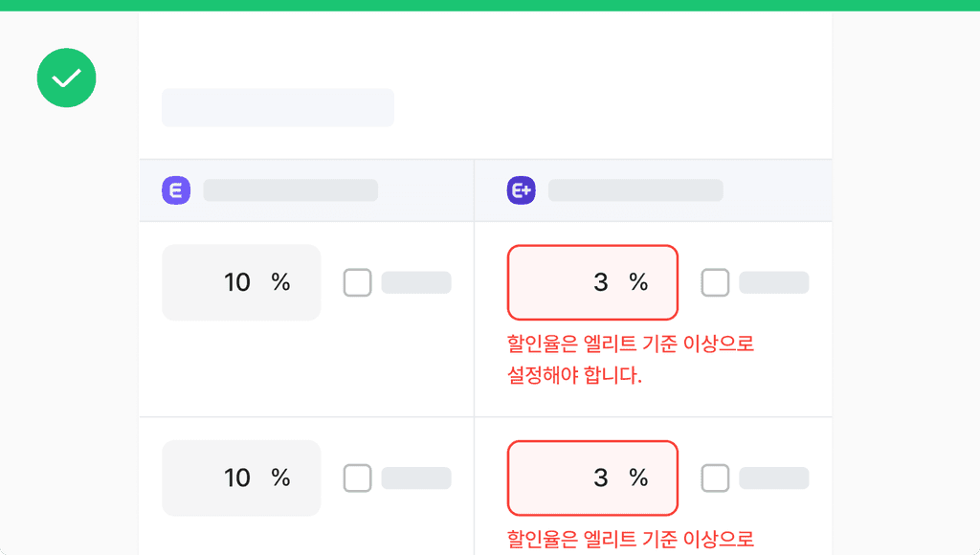The height and width of the screenshot is (555, 980).
Task: Focus the first-row 10 % discount field
Action: [x=241, y=282]
